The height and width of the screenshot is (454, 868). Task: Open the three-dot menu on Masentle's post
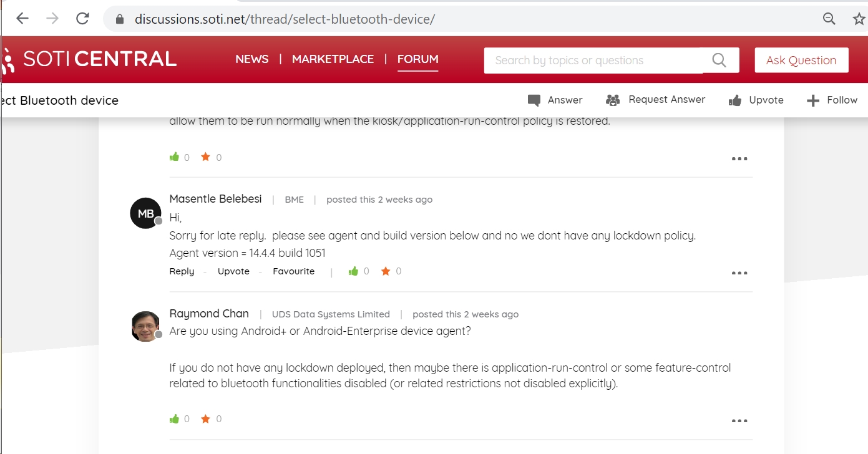739,273
